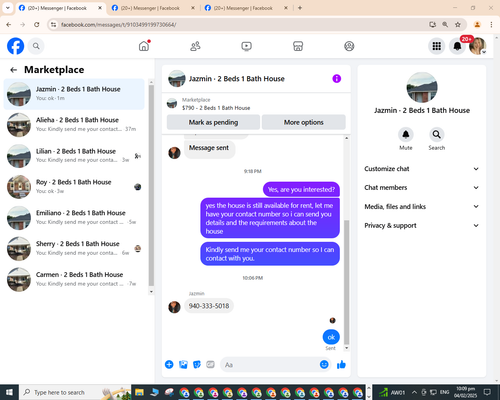Expand Privacy & support section

tap(422, 225)
